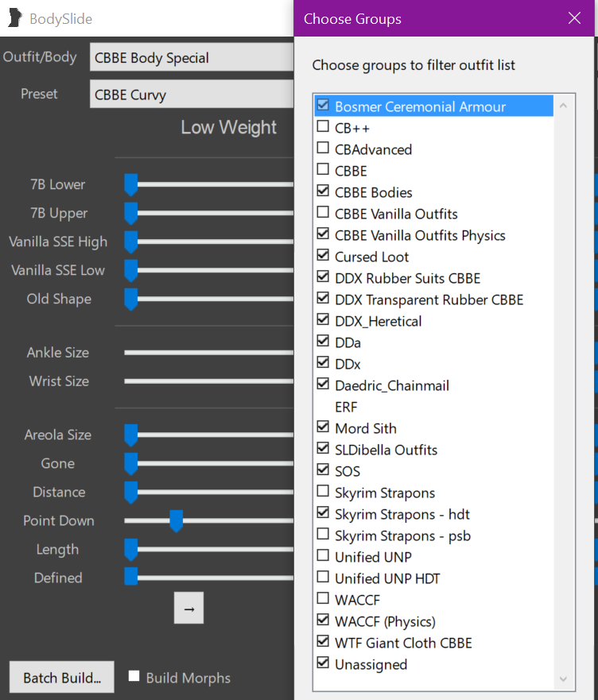Screen dimensions: 598x700
Task: Click the Point Down slider handle
Action: tap(176, 521)
